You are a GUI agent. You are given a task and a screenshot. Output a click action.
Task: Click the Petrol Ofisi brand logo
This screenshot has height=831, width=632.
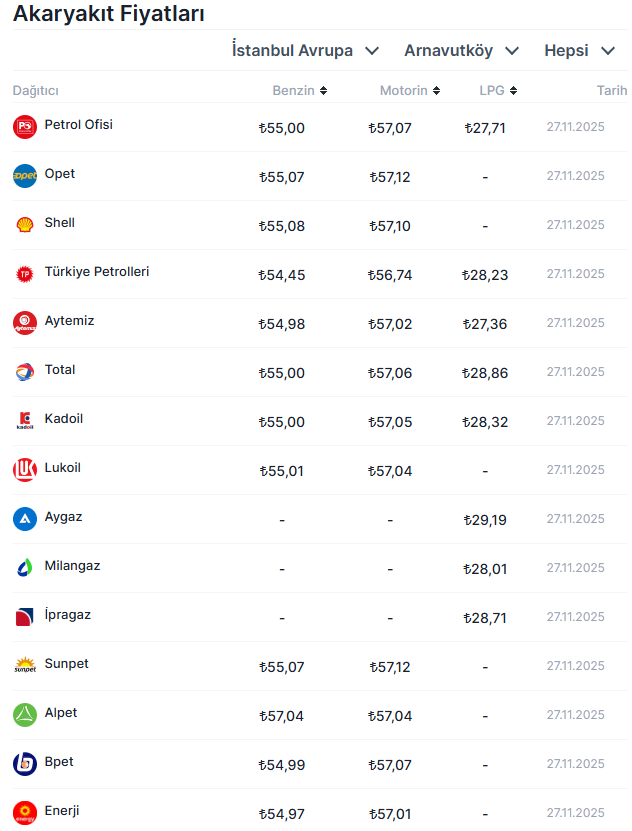pos(25,127)
